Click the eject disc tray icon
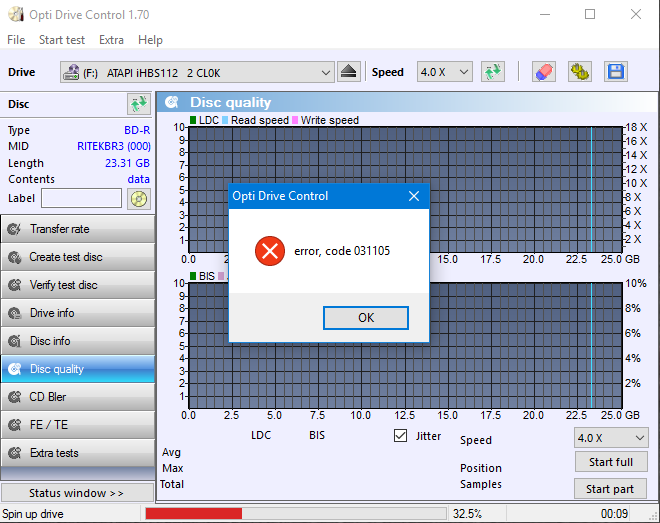The height and width of the screenshot is (523, 660). pyautogui.click(x=349, y=72)
